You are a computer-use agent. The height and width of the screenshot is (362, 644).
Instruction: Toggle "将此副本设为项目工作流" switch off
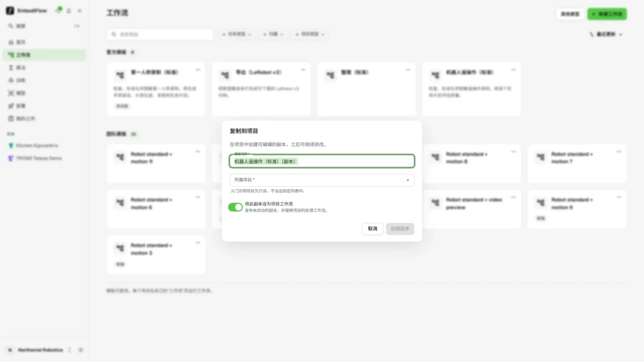tap(235, 207)
